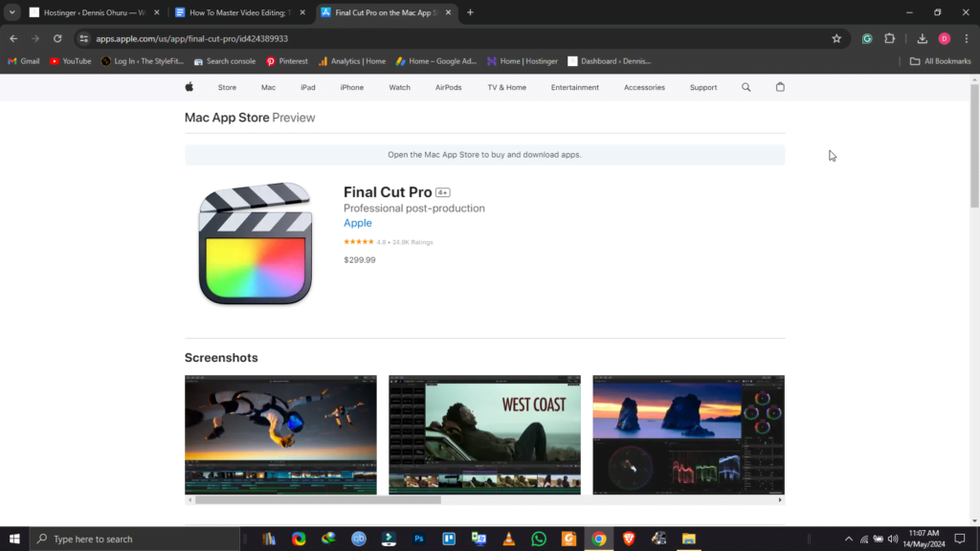Open the skydiver screenshot thumbnail
The height and width of the screenshot is (551, 980).
[280, 435]
